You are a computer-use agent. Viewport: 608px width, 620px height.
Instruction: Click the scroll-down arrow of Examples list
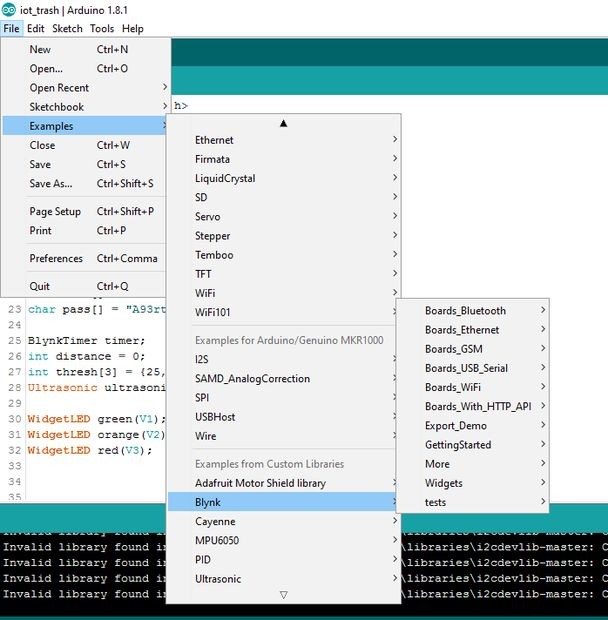pos(283,595)
